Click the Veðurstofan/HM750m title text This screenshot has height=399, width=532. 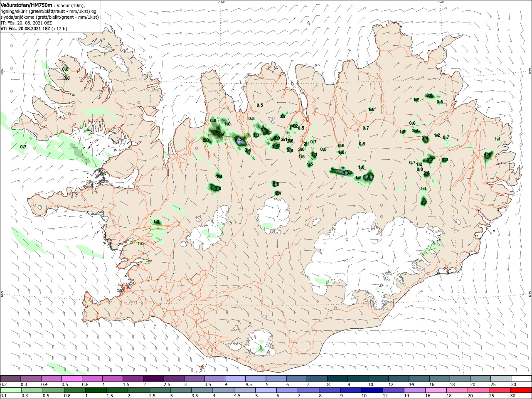coord(26,5)
